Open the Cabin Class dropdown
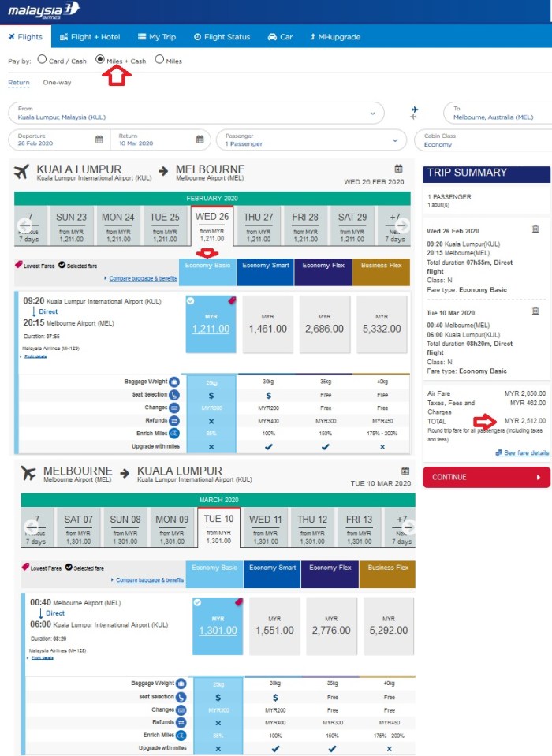This screenshot has width=552, height=756. tap(481, 140)
